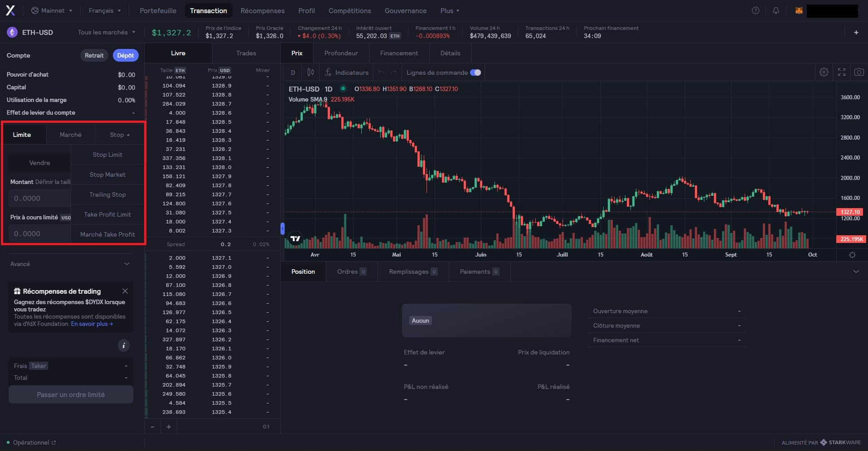The height and width of the screenshot is (451, 868).
Task: Select Marché Take Profit order type
Action: [x=107, y=234]
